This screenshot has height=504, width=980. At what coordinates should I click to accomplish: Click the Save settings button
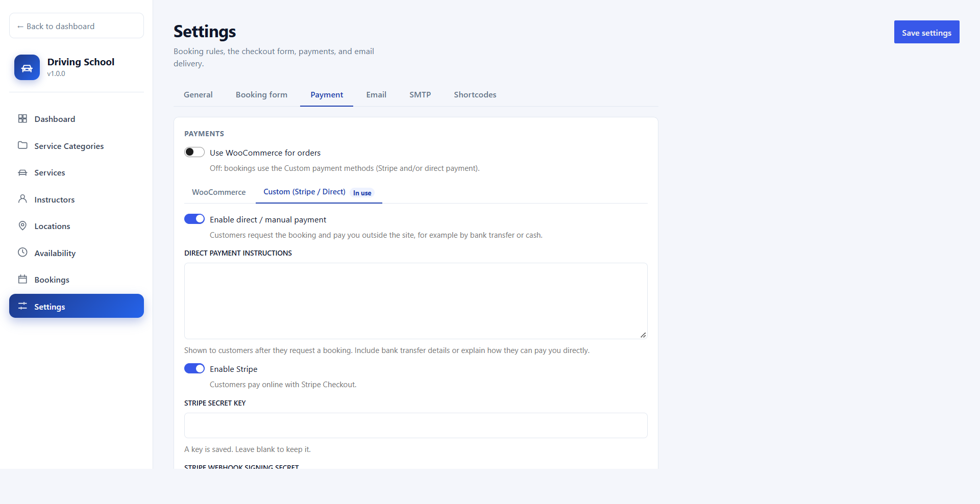pyautogui.click(x=926, y=32)
